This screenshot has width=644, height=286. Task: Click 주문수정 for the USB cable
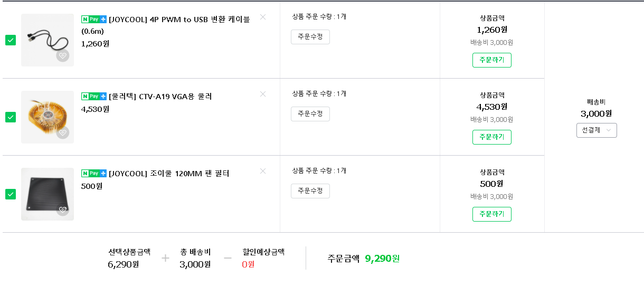click(x=310, y=37)
